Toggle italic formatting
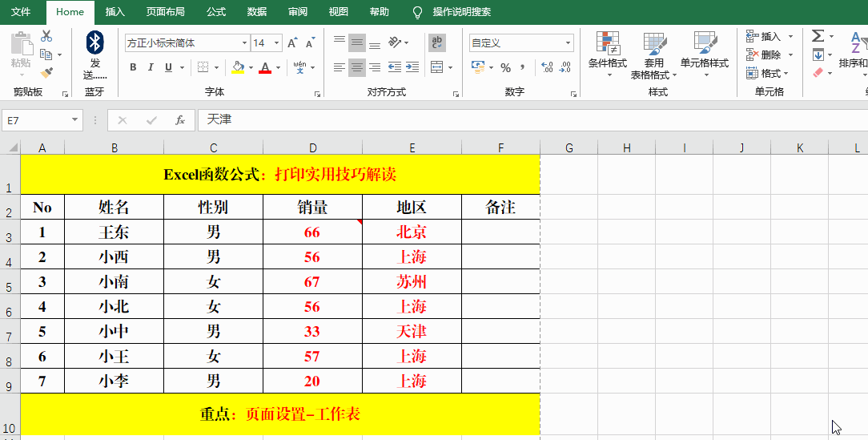The image size is (868, 440). 150,67
